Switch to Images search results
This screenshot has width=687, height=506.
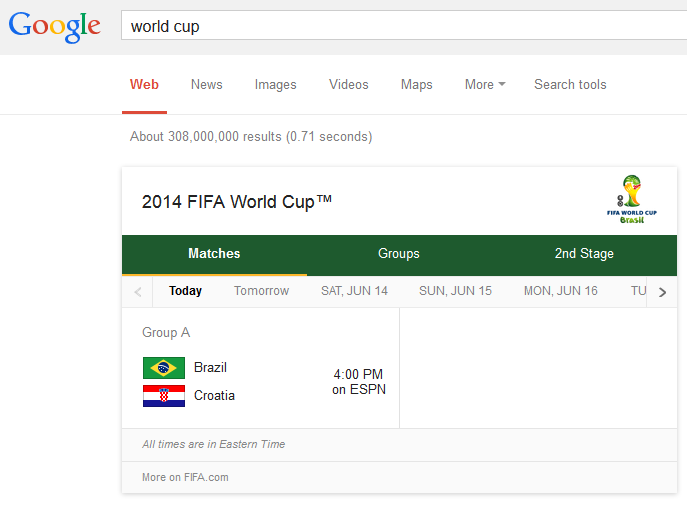pyautogui.click(x=275, y=85)
